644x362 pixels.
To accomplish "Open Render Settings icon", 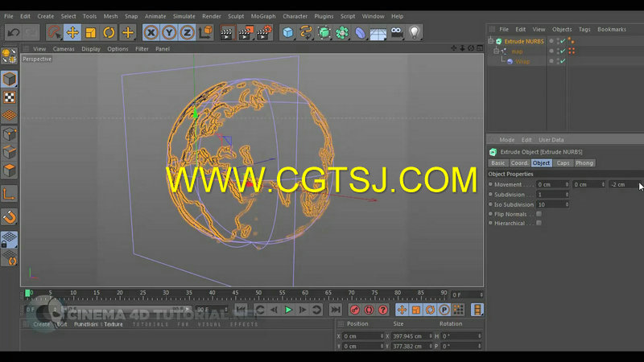I will point(264,32).
